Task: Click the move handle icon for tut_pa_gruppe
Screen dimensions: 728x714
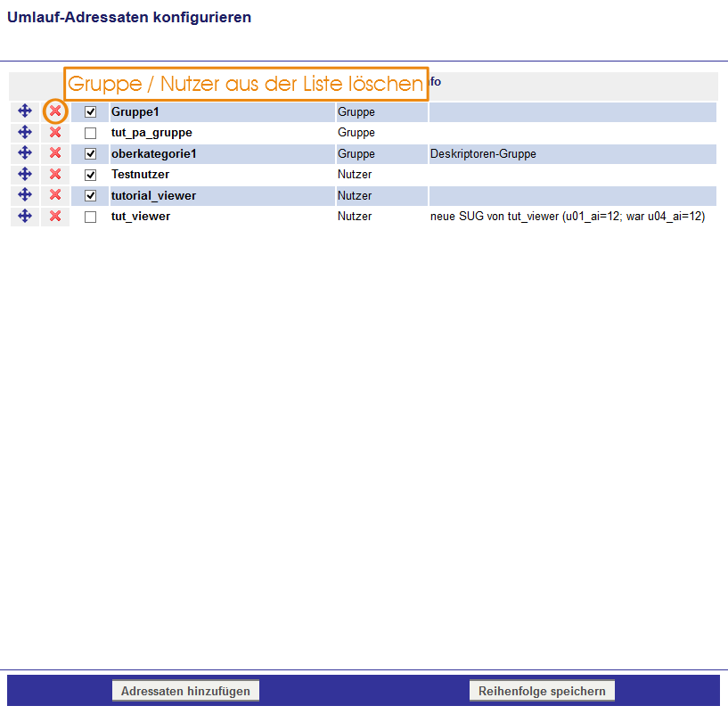Action: tap(25, 132)
